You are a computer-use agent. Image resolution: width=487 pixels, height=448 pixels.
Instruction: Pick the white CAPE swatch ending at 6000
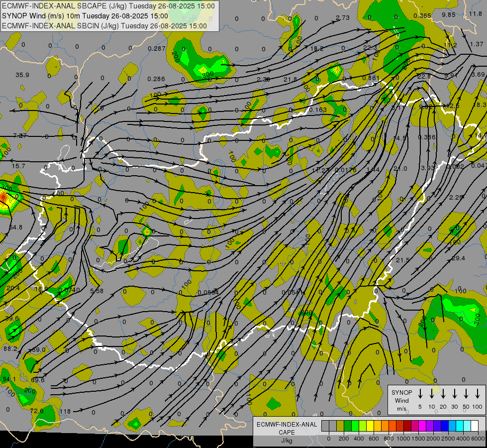474,426
